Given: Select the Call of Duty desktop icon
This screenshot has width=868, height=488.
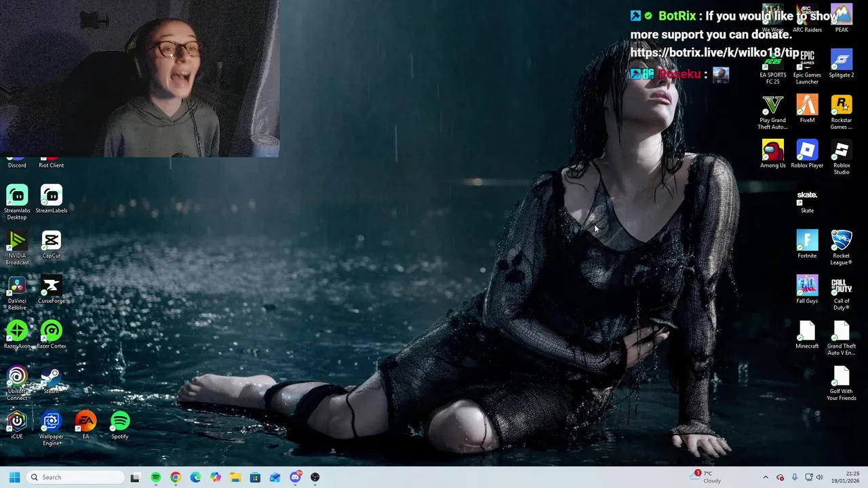Looking at the screenshot, I should point(842,293).
